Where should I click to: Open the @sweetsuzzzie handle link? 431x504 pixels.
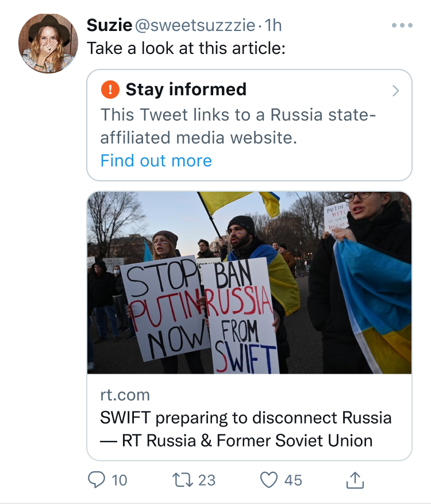point(194,25)
